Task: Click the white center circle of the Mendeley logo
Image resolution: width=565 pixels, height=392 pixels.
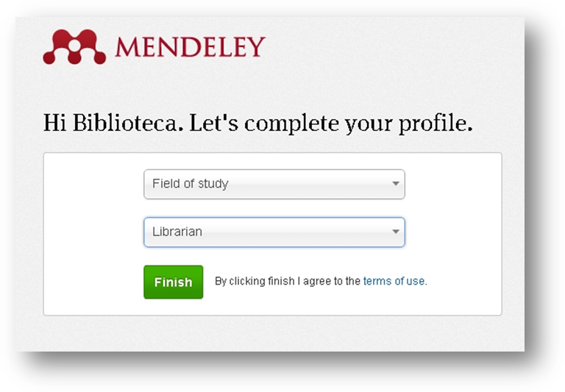Action: (74, 46)
